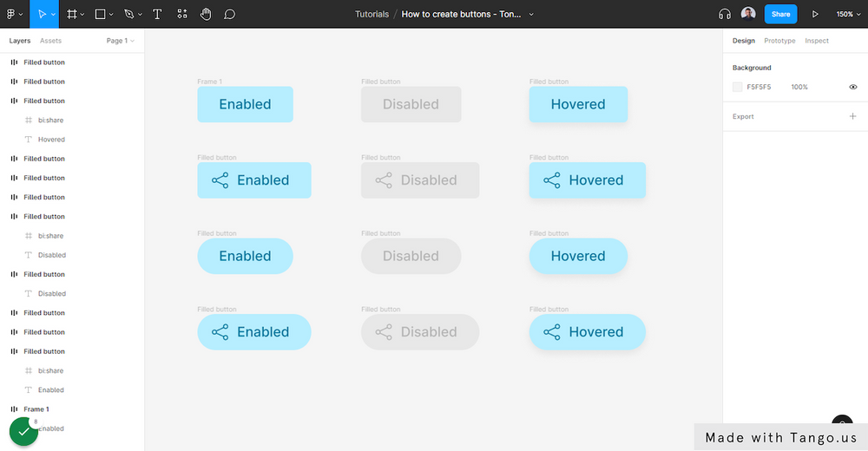Viewport: 868px width, 451px height.
Task: Select pill-shaped Disabled button without icon
Action: coord(411,256)
